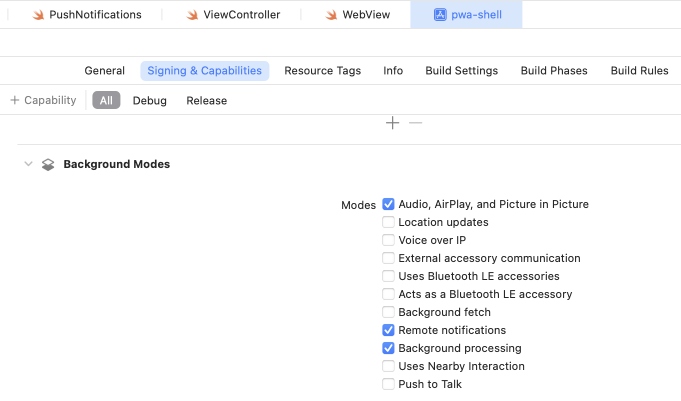The width and height of the screenshot is (681, 401).
Task: Check the Push to Talk mode
Action: pos(388,384)
